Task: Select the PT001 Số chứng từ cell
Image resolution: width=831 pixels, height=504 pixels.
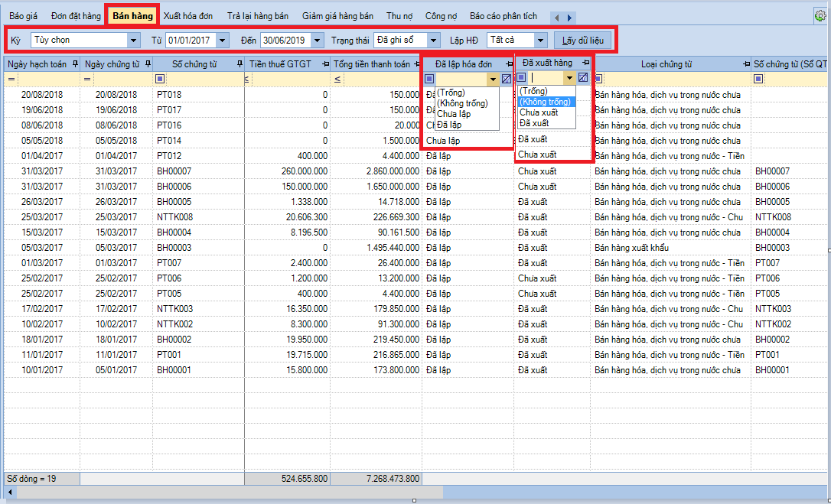Action: [x=198, y=355]
